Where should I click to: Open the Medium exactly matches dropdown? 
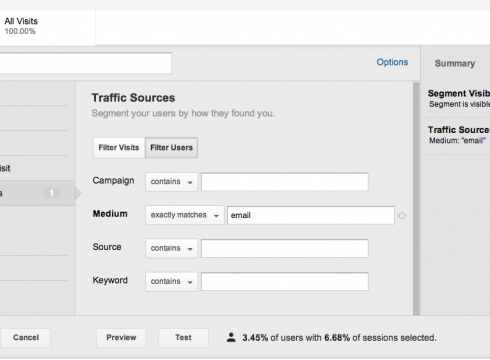click(185, 215)
